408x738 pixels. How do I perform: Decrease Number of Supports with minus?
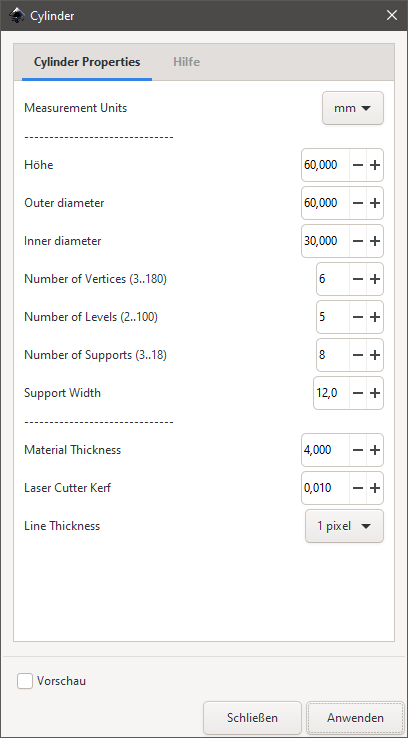coord(358,355)
